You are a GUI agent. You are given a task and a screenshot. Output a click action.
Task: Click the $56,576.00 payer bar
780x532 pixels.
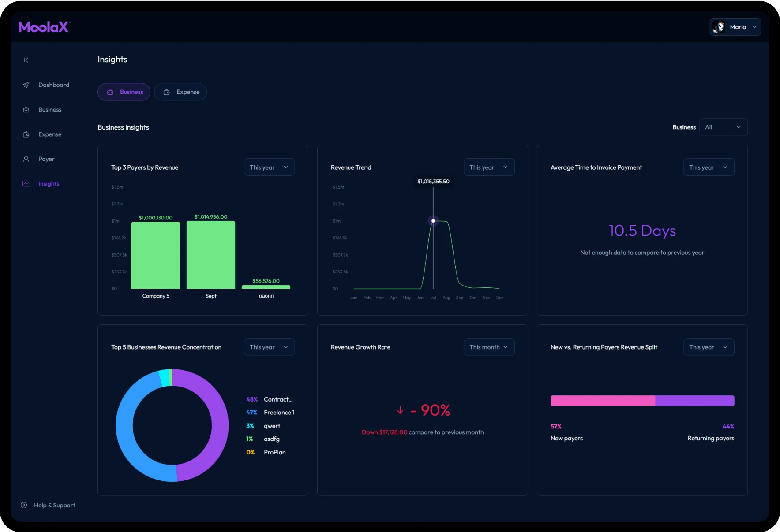click(266, 287)
